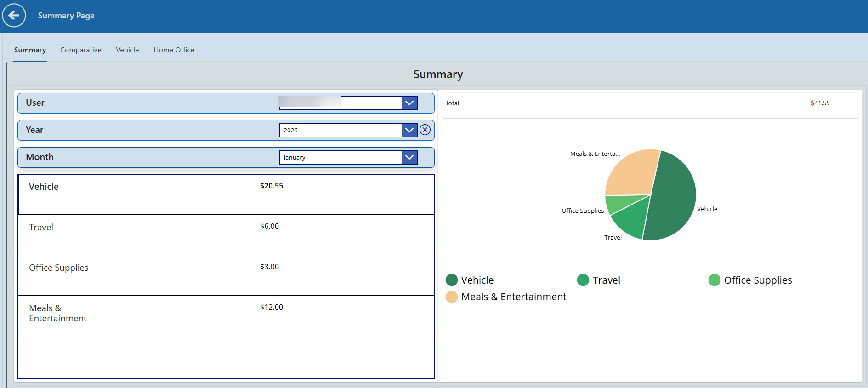This screenshot has width=868, height=388.
Task: Open the Vehicle tab
Action: pyautogui.click(x=127, y=50)
